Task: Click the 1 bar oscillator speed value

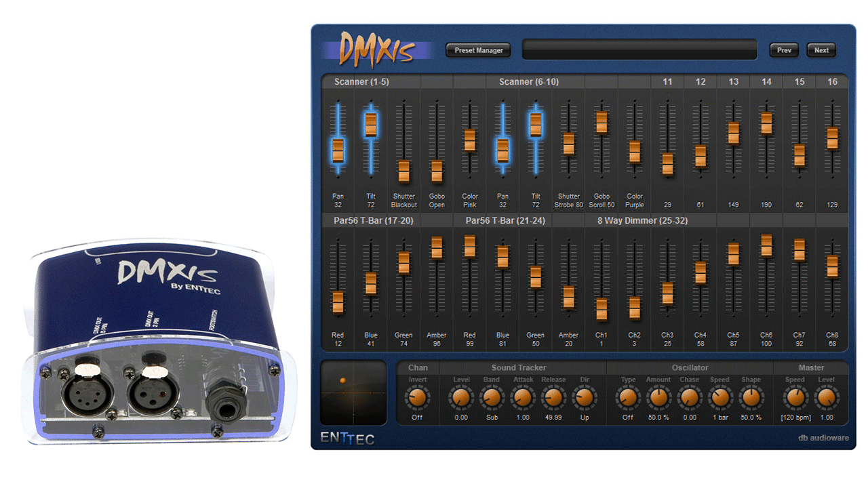Action: tap(720, 418)
